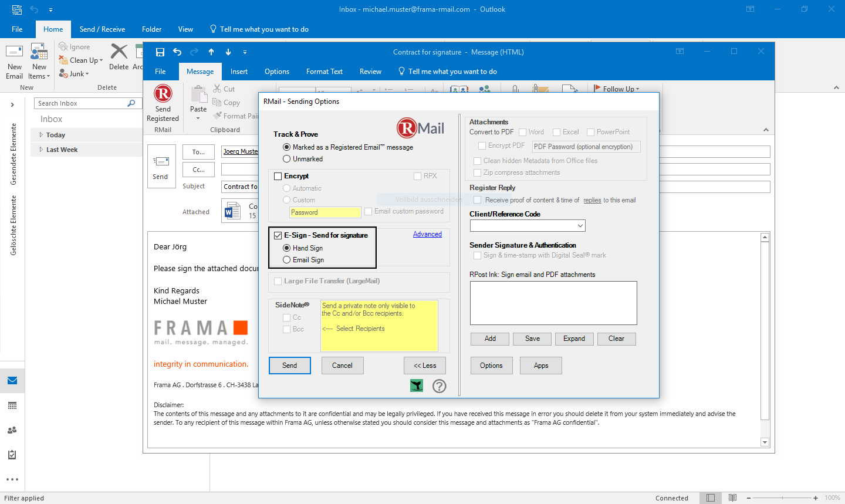Screen dimensions: 845x504
Task: Click the large Send envelope button
Action: [161, 166]
